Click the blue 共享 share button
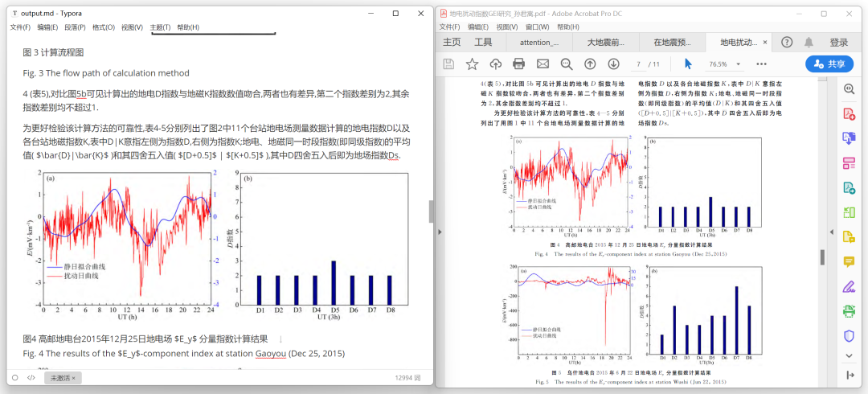Screen dimensions: 868x394 click(x=829, y=64)
